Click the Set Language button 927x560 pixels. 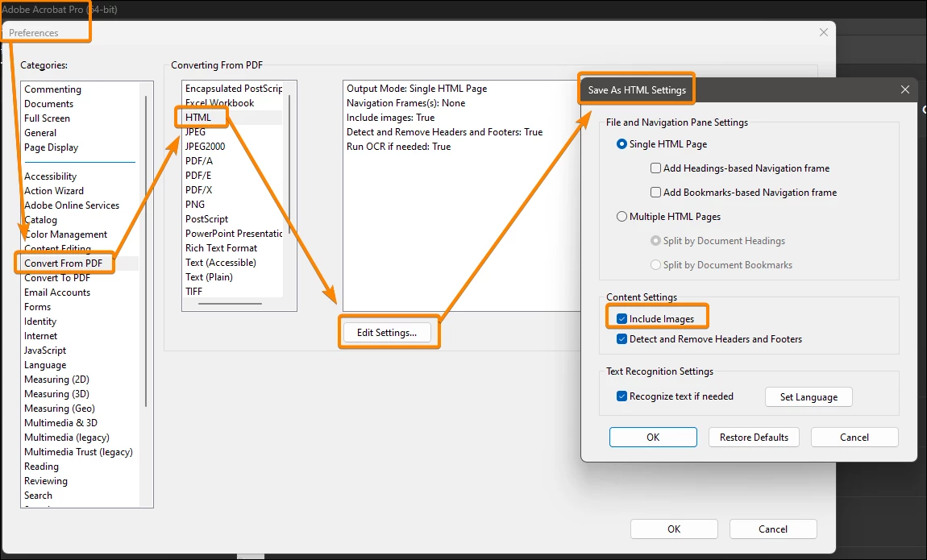tap(809, 397)
